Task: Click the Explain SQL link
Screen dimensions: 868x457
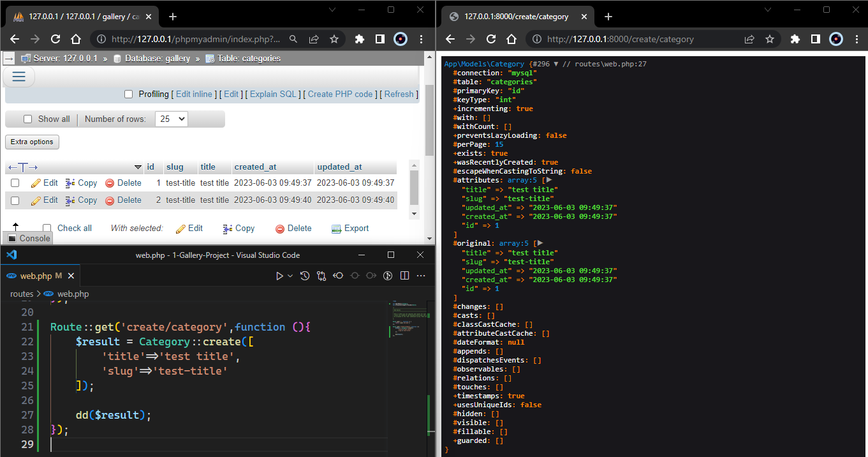Action: [x=273, y=94]
